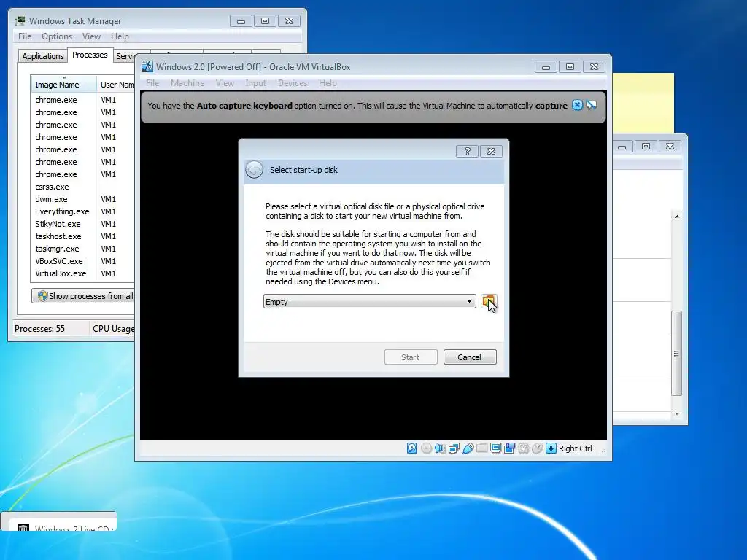The height and width of the screenshot is (560, 747).
Task: Click the don't-show-again icon on notification bar
Action: coord(591,105)
